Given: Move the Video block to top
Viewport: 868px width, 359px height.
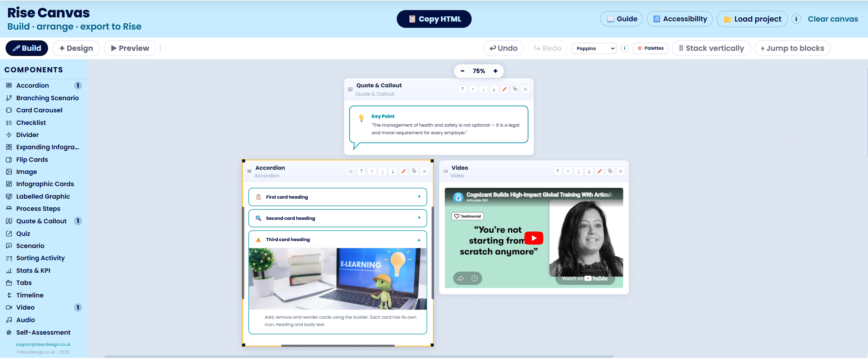Looking at the screenshot, I should point(558,171).
